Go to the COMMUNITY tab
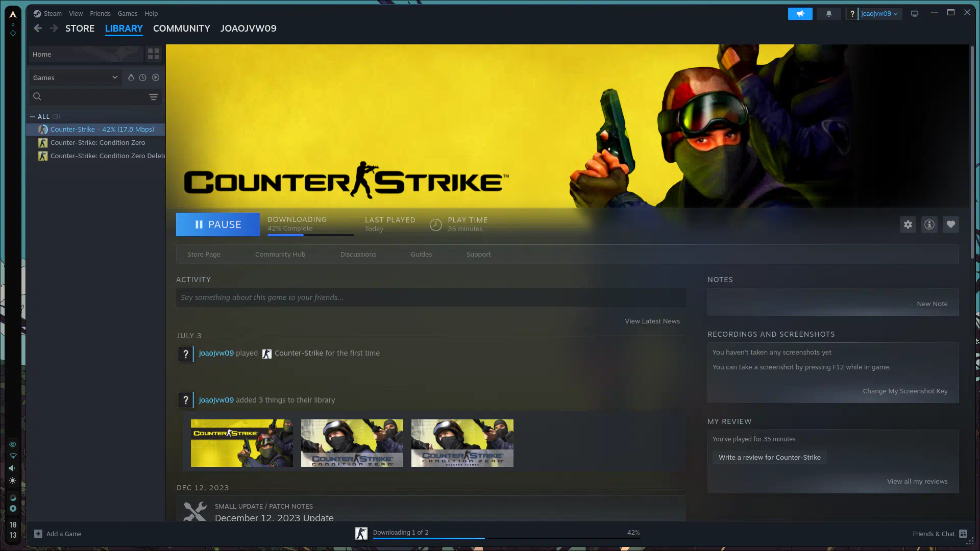 point(182,29)
